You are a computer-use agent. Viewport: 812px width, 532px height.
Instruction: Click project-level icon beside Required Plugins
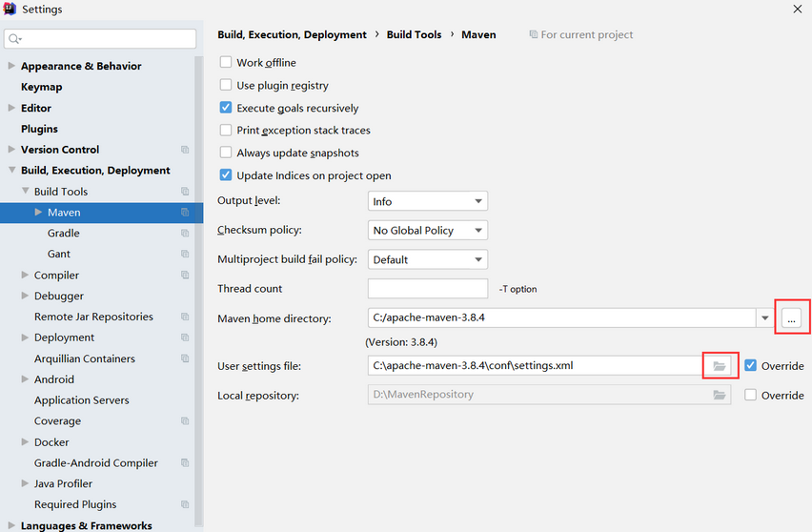(x=185, y=504)
